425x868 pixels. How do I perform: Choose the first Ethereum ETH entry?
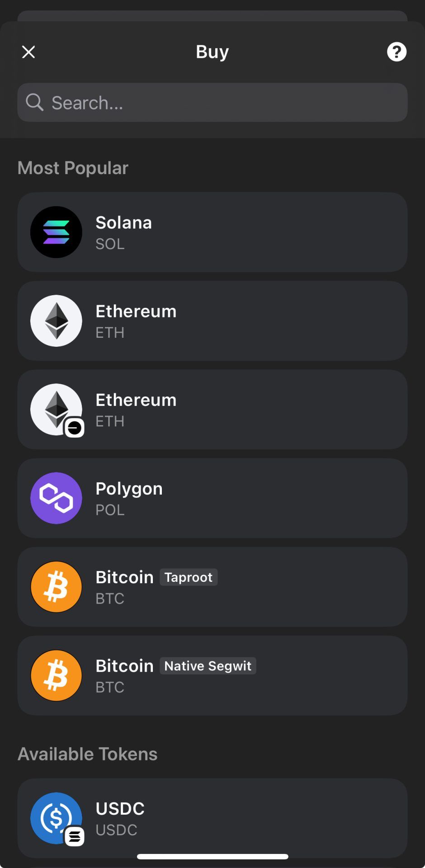click(244, 321)
